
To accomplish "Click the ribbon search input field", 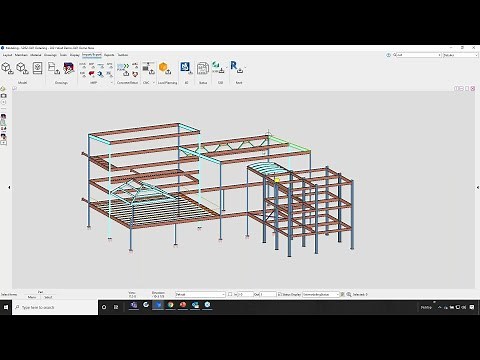I will [x=419, y=55].
